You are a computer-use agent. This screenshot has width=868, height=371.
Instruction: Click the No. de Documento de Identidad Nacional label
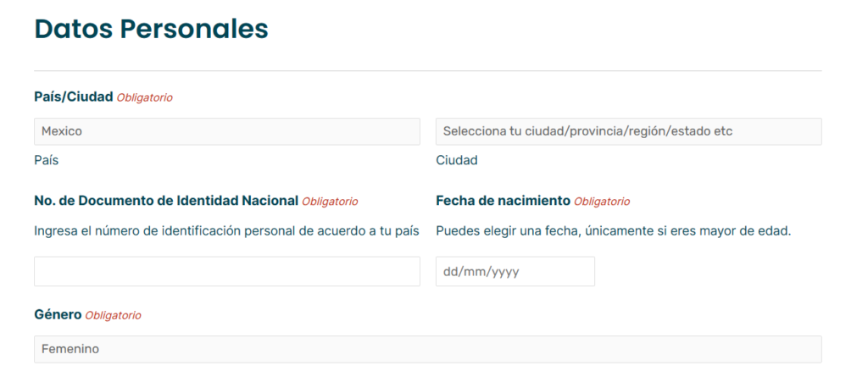[x=166, y=201]
